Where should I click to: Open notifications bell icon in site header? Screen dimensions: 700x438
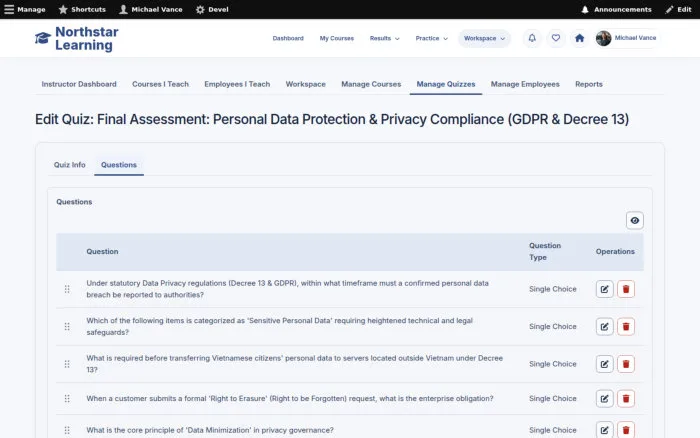click(532, 38)
